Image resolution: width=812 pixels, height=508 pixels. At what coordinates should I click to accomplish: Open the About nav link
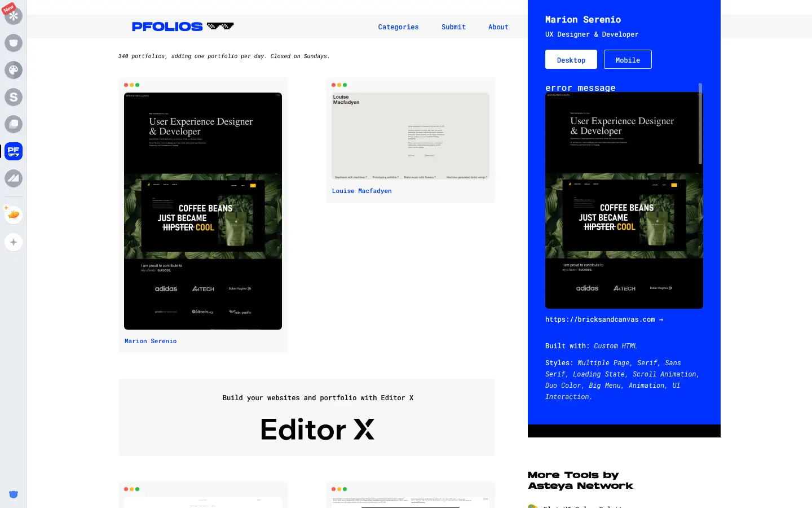click(x=498, y=27)
